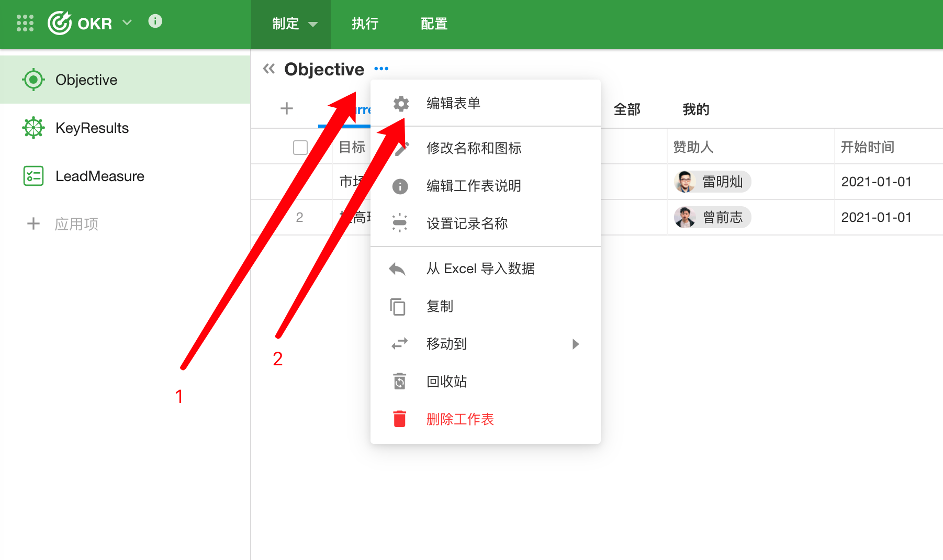This screenshot has height=560, width=943.
Task: Choose 修改名称和图标 menu entry
Action: click(x=486, y=148)
